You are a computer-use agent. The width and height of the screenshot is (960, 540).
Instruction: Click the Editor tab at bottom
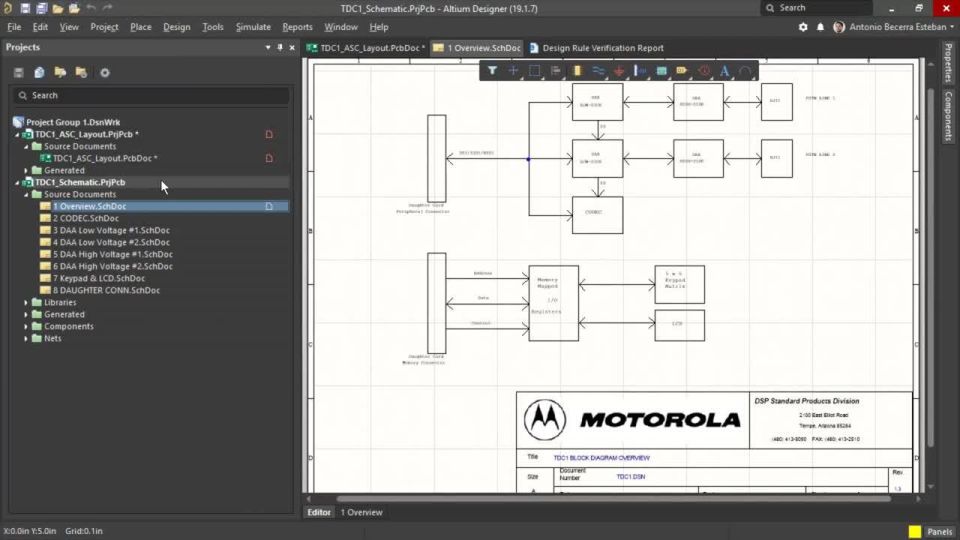[x=319, y=512]
